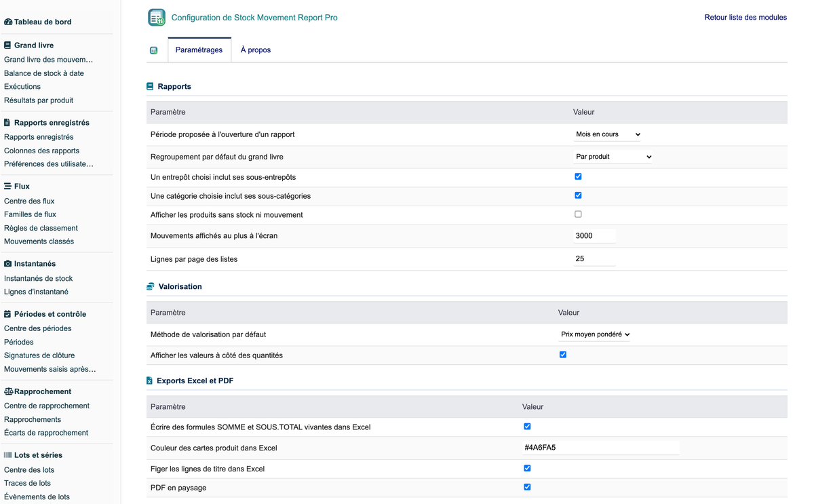Click the Périodes et contrôle calendar icon
Screen dimensions: 814x504
[x=7, y=314]
